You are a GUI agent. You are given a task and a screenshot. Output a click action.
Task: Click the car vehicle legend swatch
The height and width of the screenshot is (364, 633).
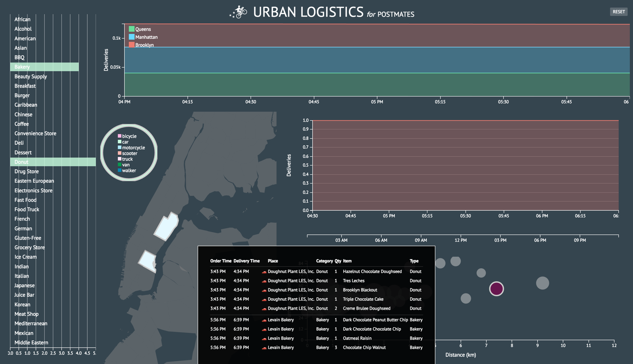pos(119,142)
